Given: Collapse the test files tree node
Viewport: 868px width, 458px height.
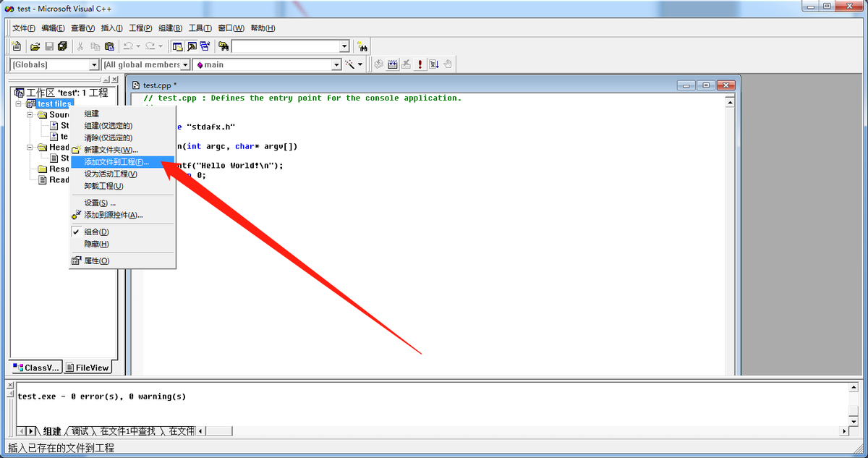Looking at the screenshot, I should point(19,103).
